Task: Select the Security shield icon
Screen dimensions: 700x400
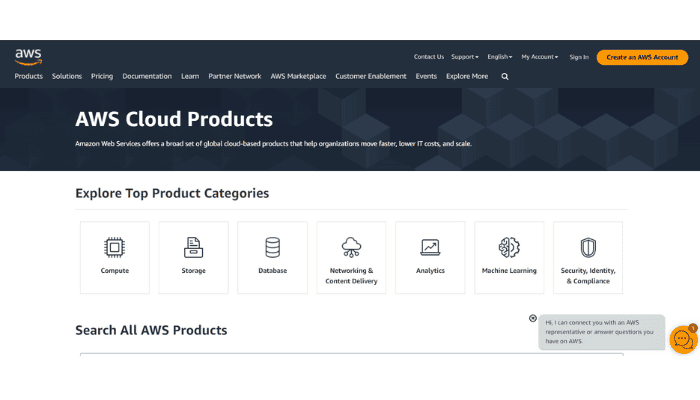Action: 588,247
